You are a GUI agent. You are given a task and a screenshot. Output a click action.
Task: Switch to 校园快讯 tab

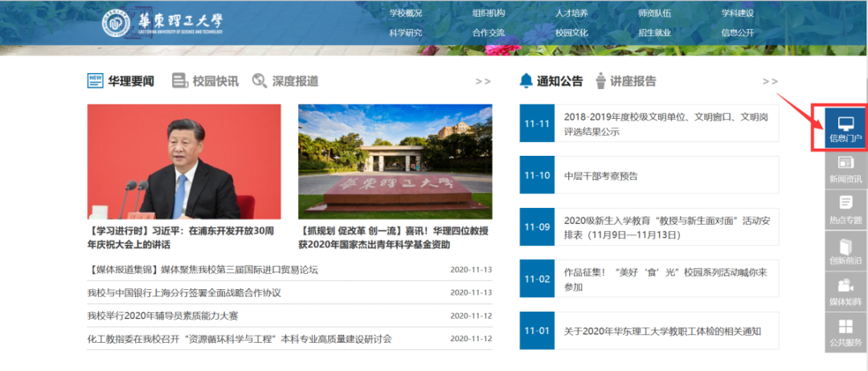point(215,81)
